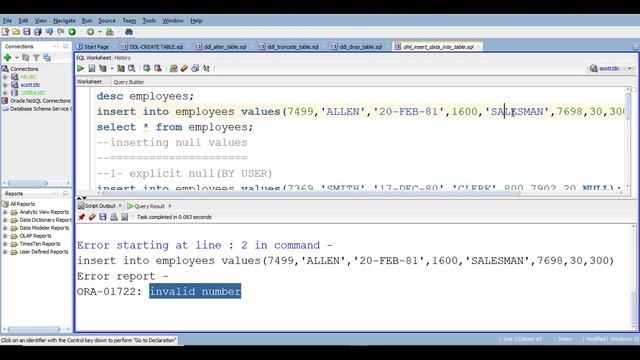
Task: Click SQL Tuning Advisor icon in worksheet toolbar
Action: click(131, 68)
